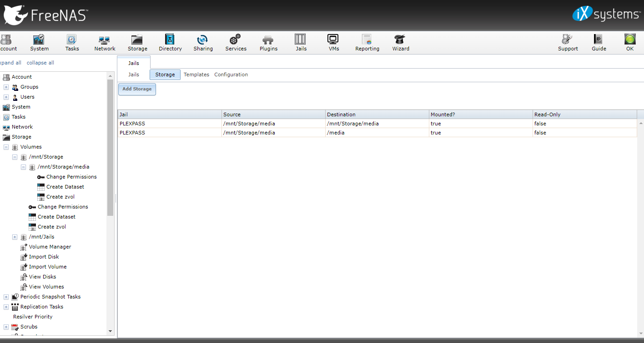Open the Guide book icon
The height and width of the screenshot is (343, 644).
coord(599,40)
